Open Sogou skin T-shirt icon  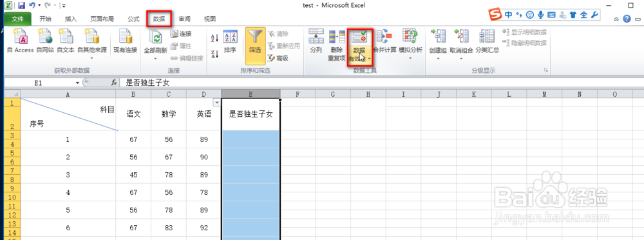coord(573,15)
